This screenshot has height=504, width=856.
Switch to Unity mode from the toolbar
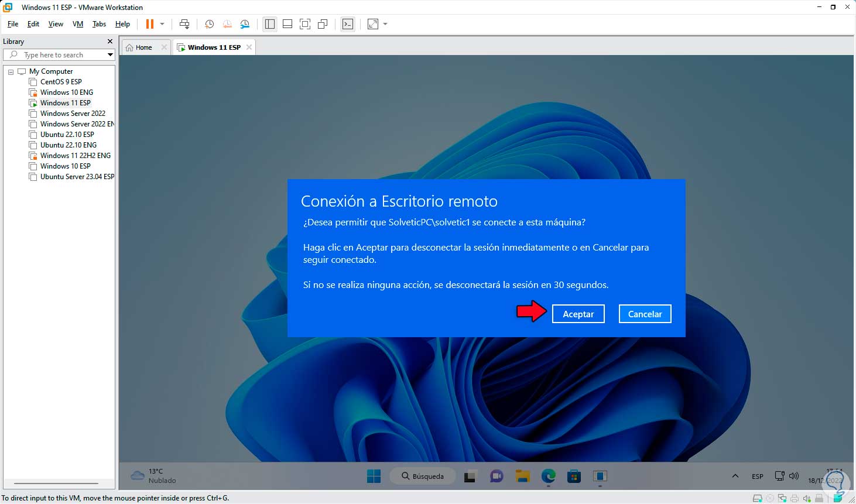pyautogui.click(x=323, y=24)
